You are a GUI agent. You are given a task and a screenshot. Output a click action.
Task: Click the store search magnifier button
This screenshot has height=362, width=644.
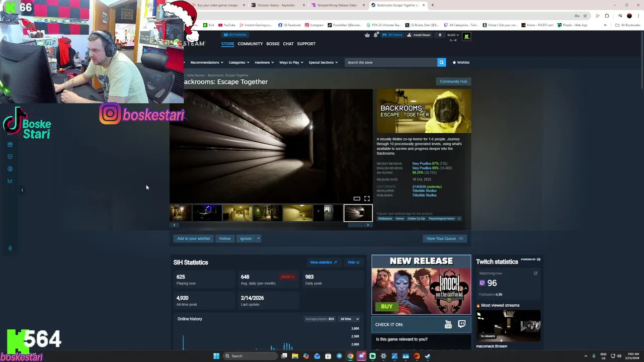(441, 62)
